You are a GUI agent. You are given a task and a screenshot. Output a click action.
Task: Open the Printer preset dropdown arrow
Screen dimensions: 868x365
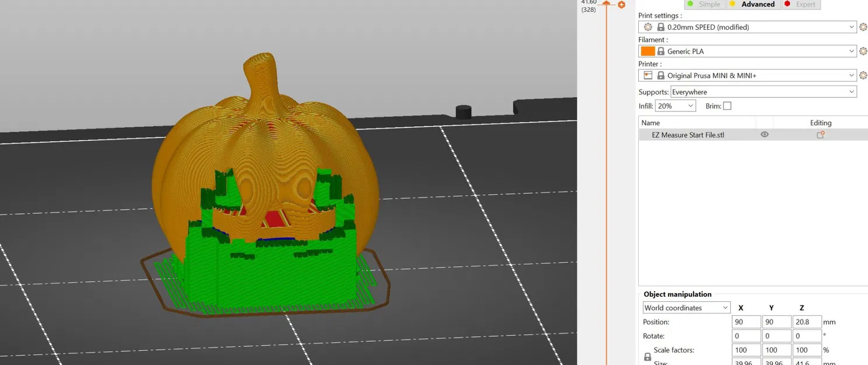tap(852, 75)
